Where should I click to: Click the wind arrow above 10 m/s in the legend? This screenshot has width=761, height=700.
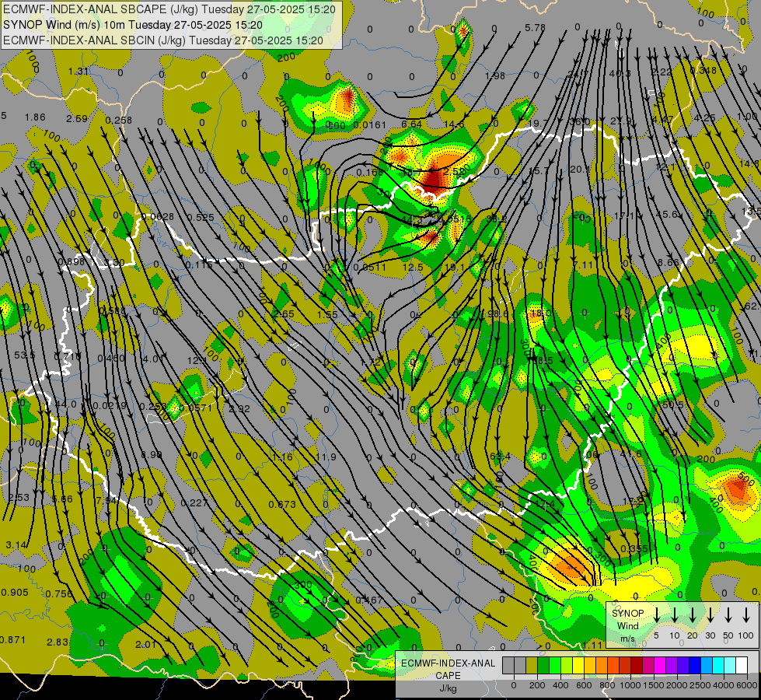(x=674, y=615)
